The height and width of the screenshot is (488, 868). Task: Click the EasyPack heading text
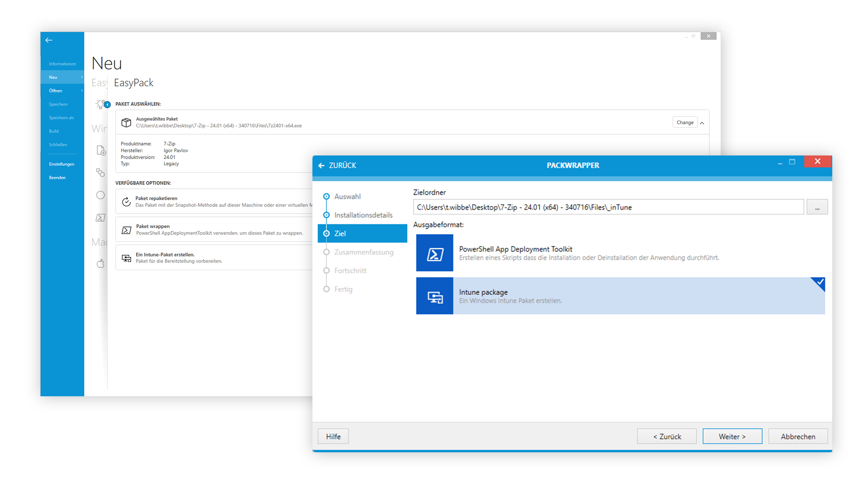pos(134,83)
